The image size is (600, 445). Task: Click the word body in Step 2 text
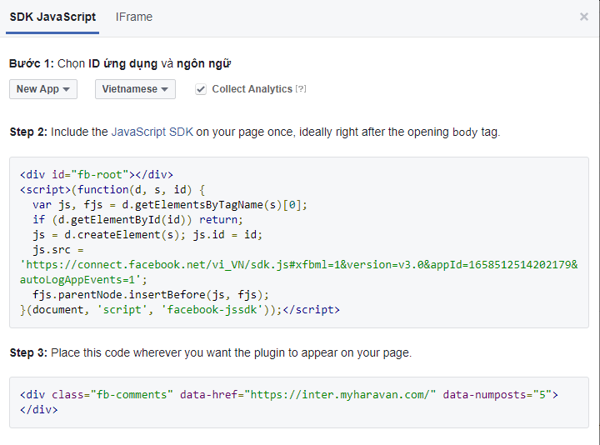pos(467,132)
